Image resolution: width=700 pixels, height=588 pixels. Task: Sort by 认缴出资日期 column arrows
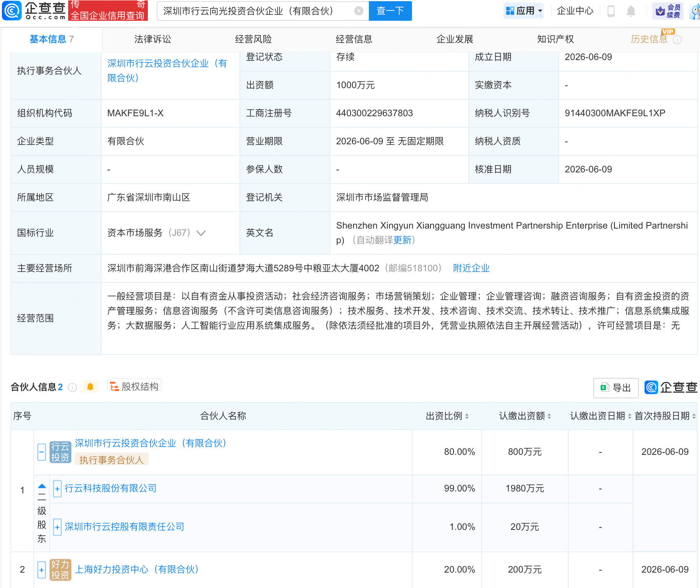pos(630,416)
